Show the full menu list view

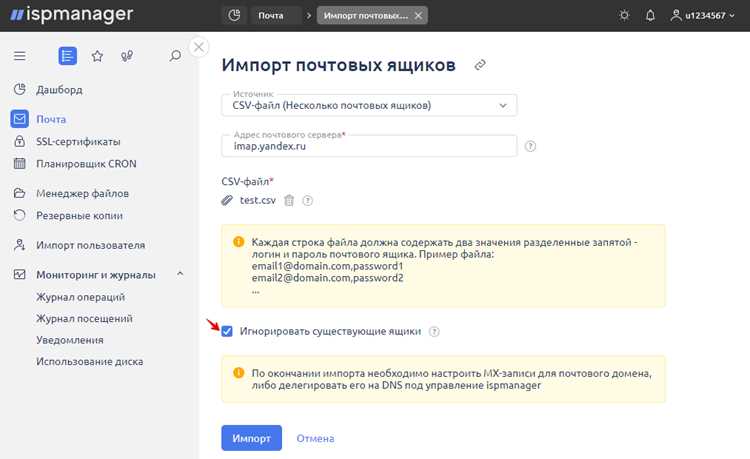click(x=67, y=56)
